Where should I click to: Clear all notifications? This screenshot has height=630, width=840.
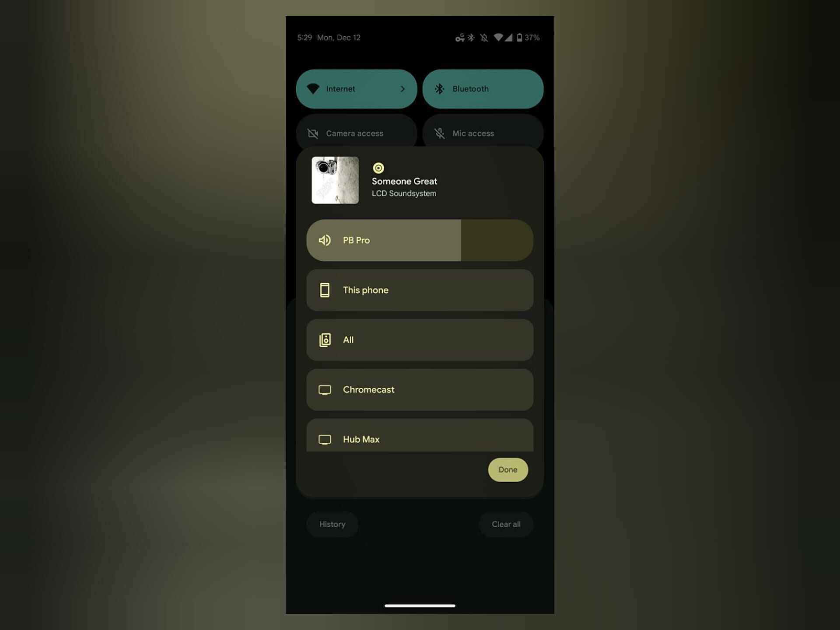[x=506, y=523]
